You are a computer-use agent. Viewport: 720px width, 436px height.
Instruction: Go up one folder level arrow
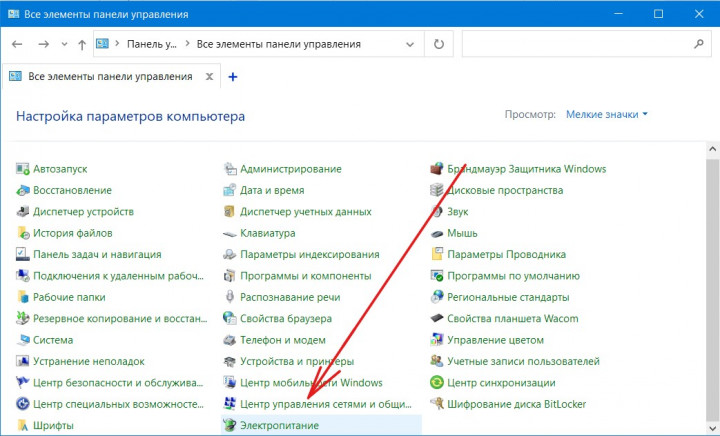coord(81,44)
